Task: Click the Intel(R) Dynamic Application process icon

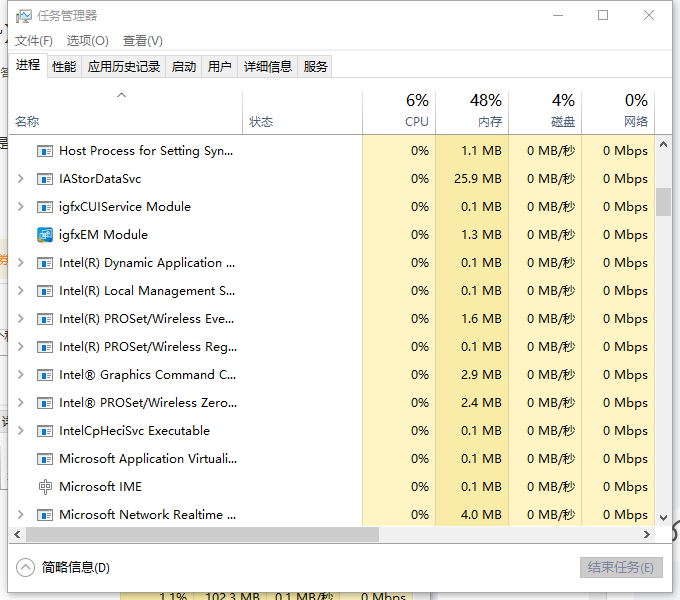Action: (x=45, y=263)
